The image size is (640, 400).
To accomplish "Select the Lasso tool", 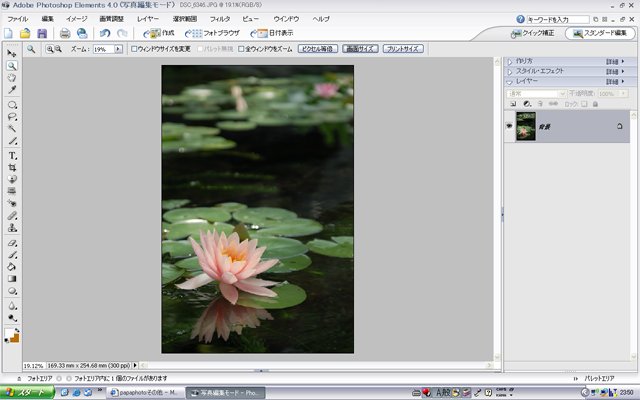I will 12,117.
